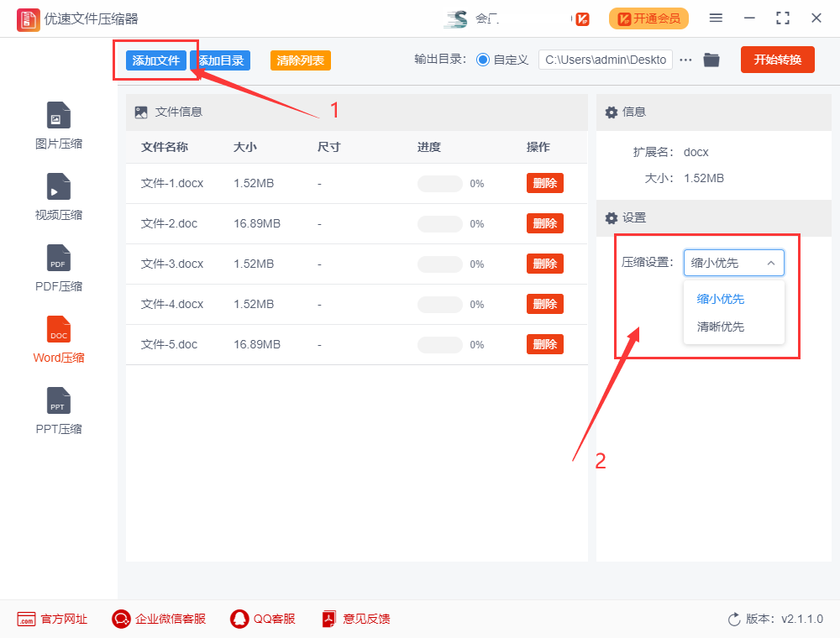Select the Word压缩 DOC icon
The image size is (840, 638).
point(59,328)
